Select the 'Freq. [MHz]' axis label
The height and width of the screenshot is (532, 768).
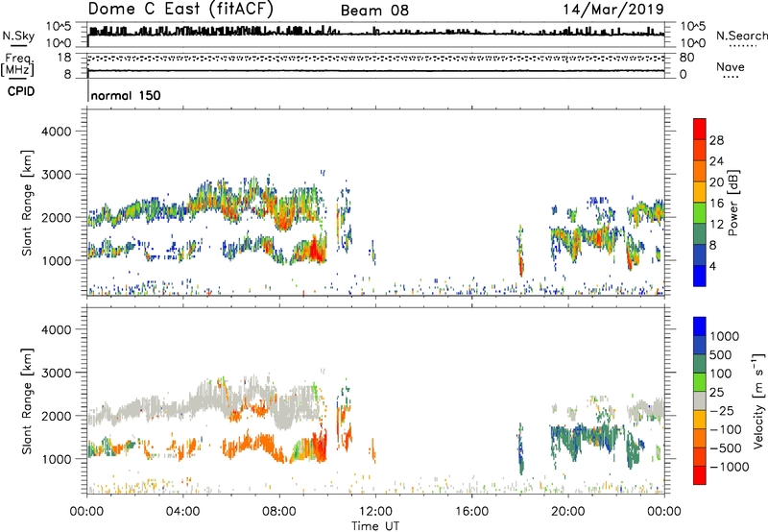coord(17,64)
